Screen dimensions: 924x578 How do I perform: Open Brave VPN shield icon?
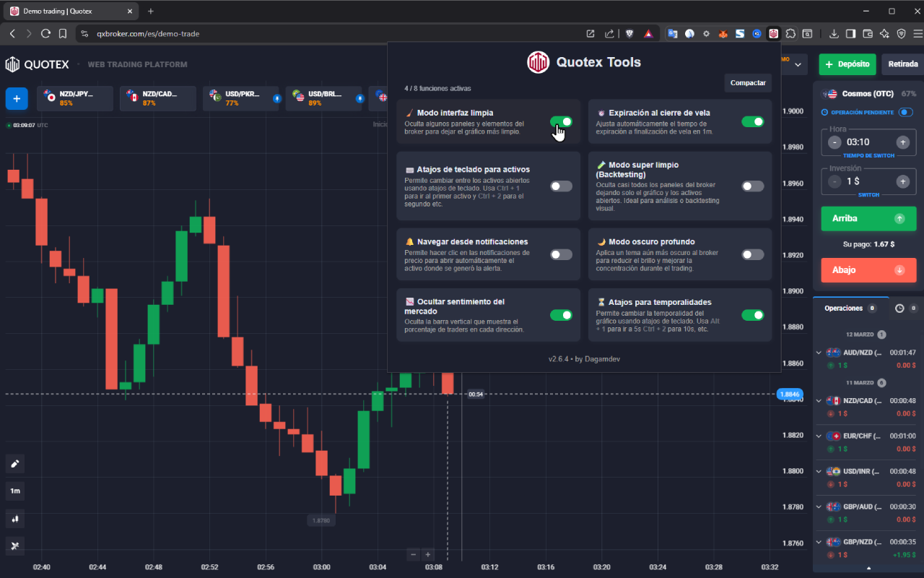click(901, 33)
